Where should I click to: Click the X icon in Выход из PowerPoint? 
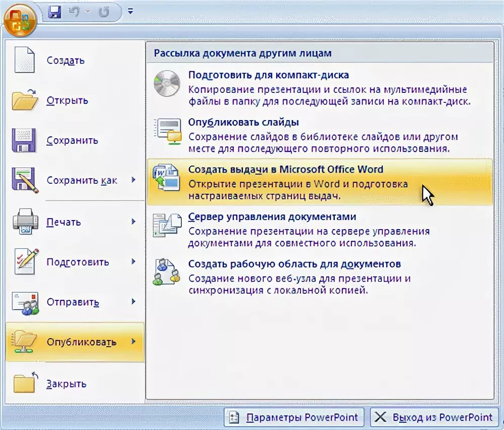(380, 417)
